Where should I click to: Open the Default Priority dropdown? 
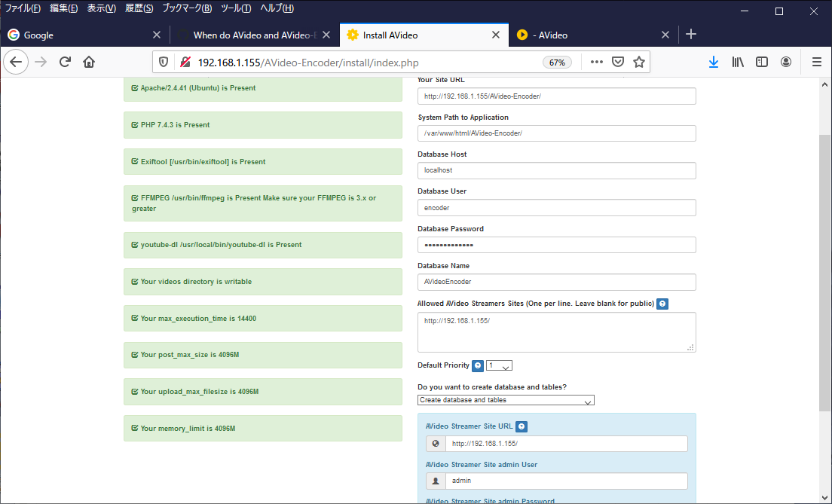pos(499,365)
